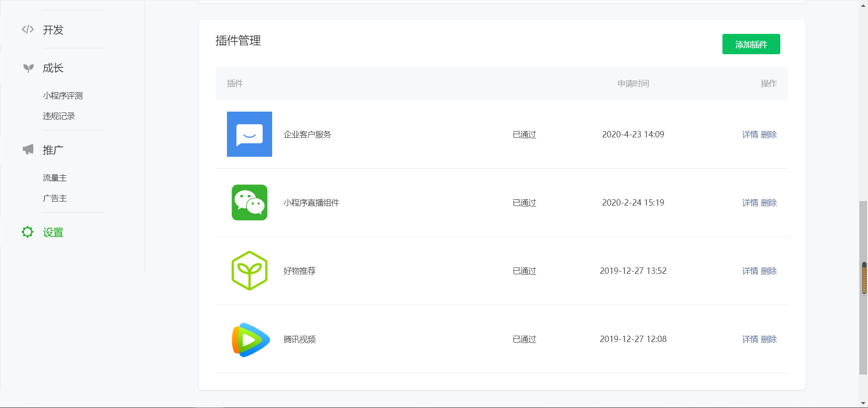Screen dimensions: 868x408
Task: Click the date 2019-12-27 12:08
Action: click(x=633, y=339)
